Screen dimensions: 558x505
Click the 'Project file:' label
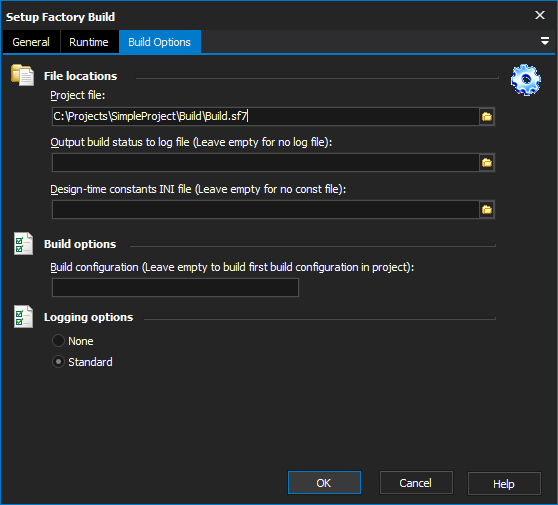[78, 95]
